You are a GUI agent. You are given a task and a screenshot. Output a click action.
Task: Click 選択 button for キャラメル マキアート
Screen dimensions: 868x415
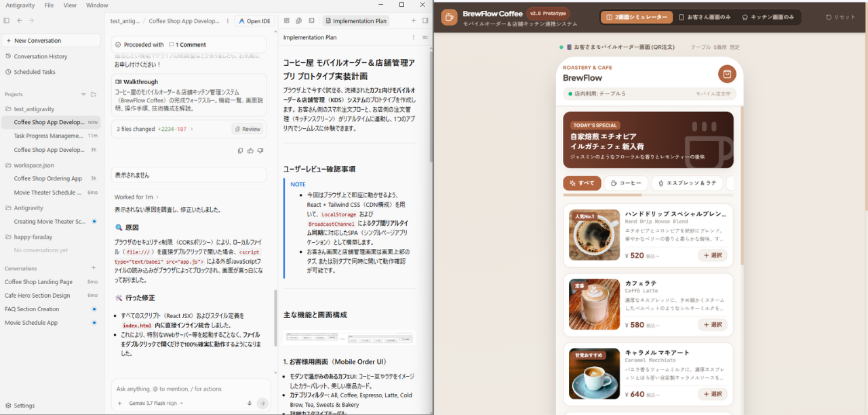(713, 394)
